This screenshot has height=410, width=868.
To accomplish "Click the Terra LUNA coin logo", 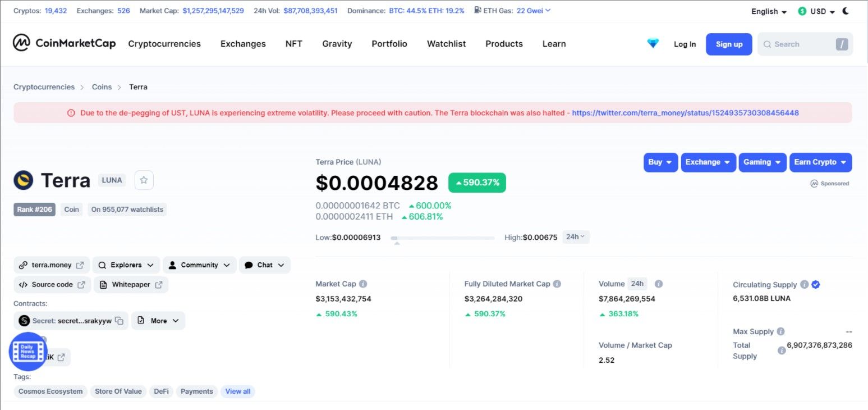I will coord(24,180).
